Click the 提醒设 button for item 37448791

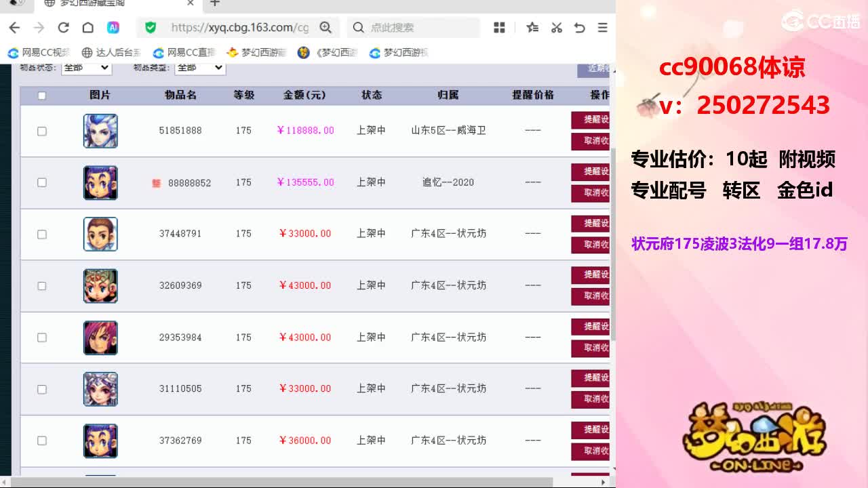(591, 223)
